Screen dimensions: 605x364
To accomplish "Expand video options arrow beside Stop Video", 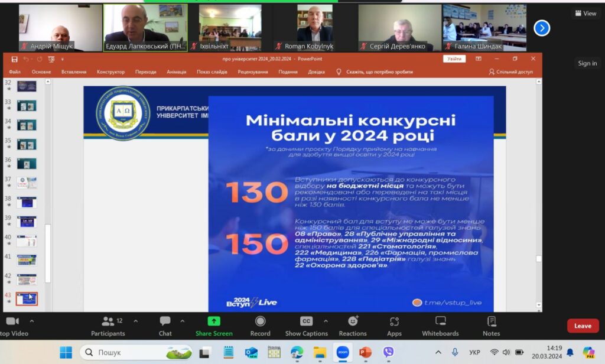I will pos(32,321).
